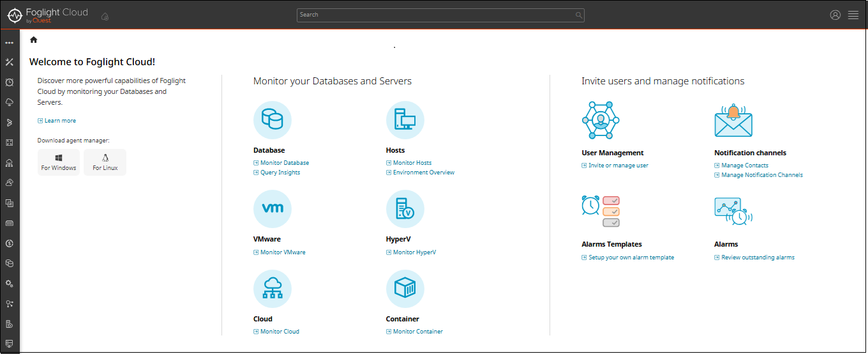Click the HyperV server icon

(405, 209)
